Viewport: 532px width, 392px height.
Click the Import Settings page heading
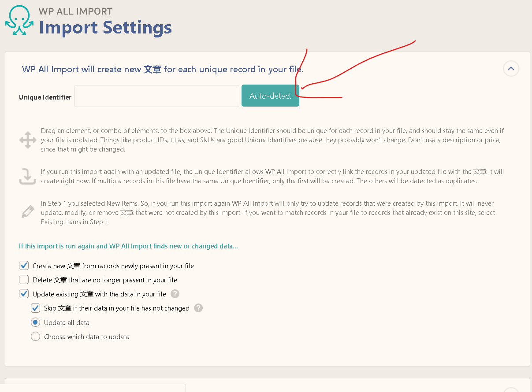click(x=105, y=27)
